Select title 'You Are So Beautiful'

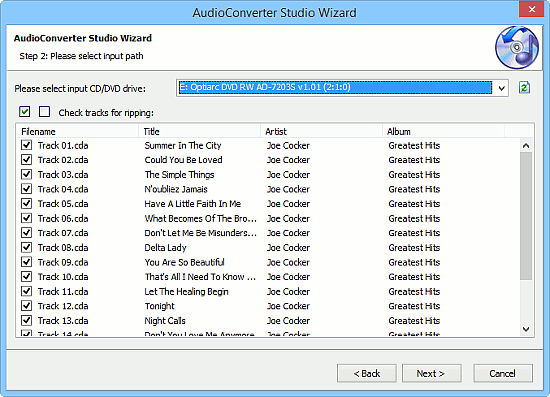185,262
